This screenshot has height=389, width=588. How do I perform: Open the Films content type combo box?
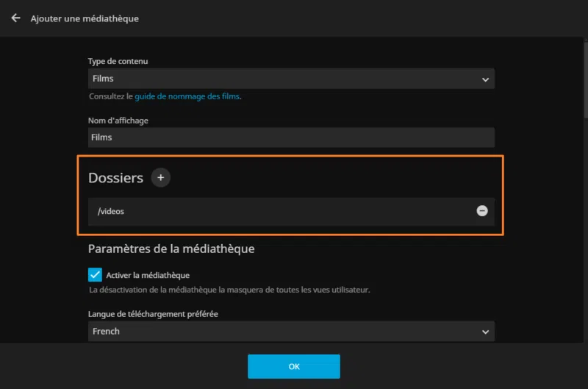(x=287, y=79)
